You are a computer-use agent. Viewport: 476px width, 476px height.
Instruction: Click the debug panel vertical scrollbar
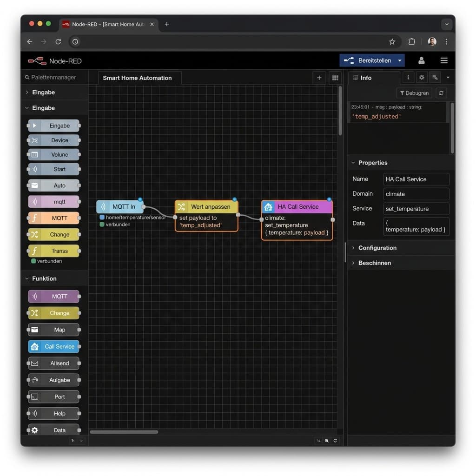[452, 128]
